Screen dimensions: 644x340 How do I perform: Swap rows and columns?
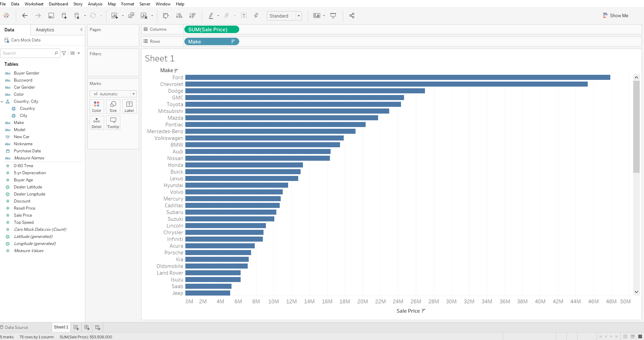point(166,16)
